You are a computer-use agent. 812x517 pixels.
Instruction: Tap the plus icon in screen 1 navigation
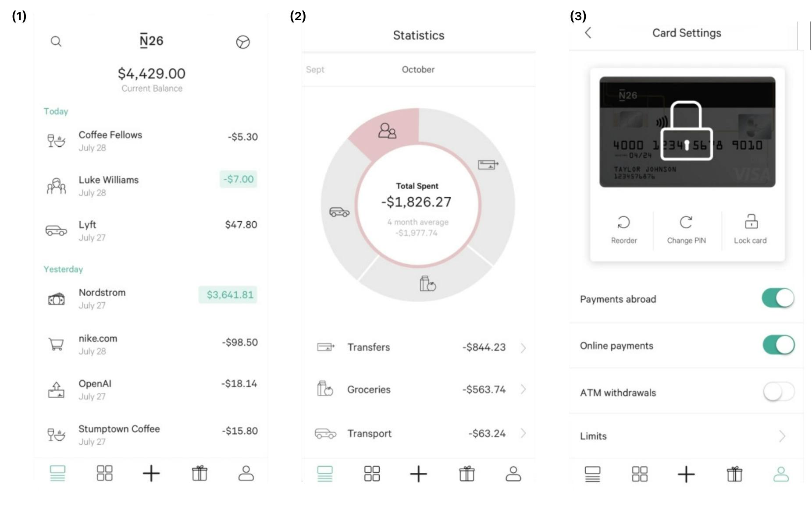click(151, 473)
